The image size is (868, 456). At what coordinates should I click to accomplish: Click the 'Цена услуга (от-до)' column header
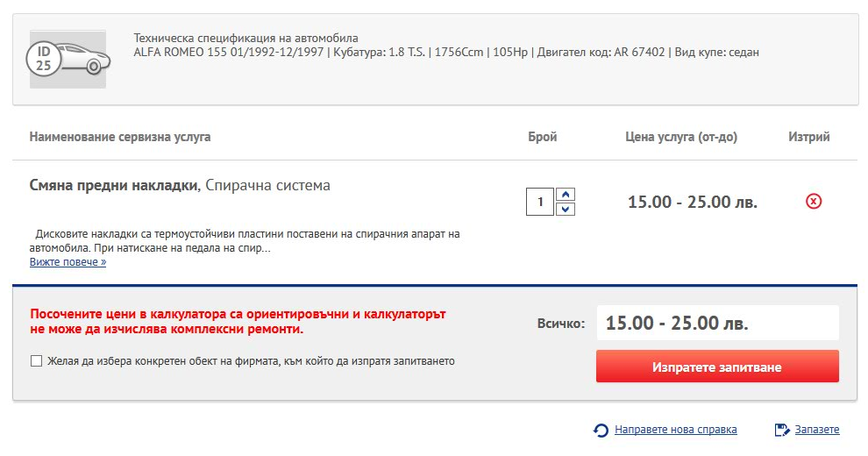pyautogui.click(x=681, y=137)
